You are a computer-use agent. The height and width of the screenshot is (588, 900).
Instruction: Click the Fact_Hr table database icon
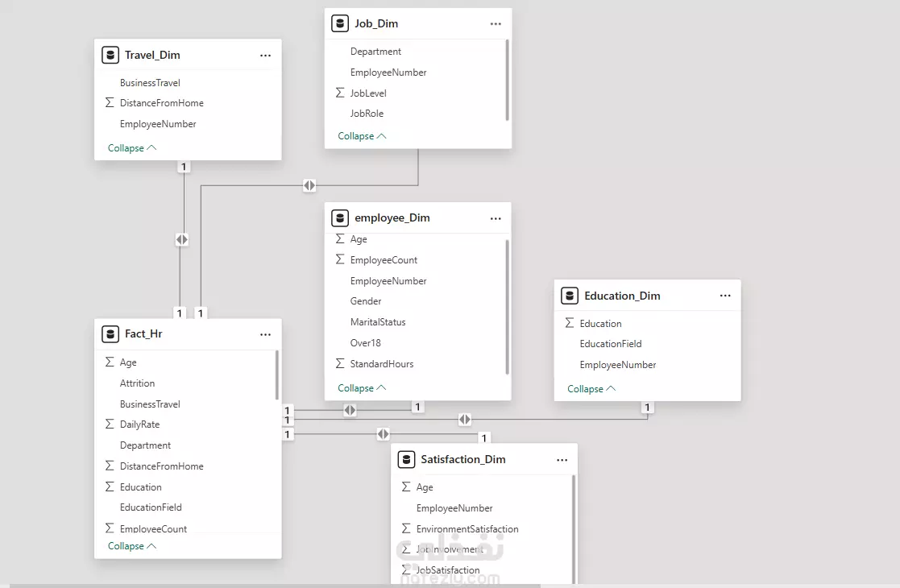coord(110,333)
